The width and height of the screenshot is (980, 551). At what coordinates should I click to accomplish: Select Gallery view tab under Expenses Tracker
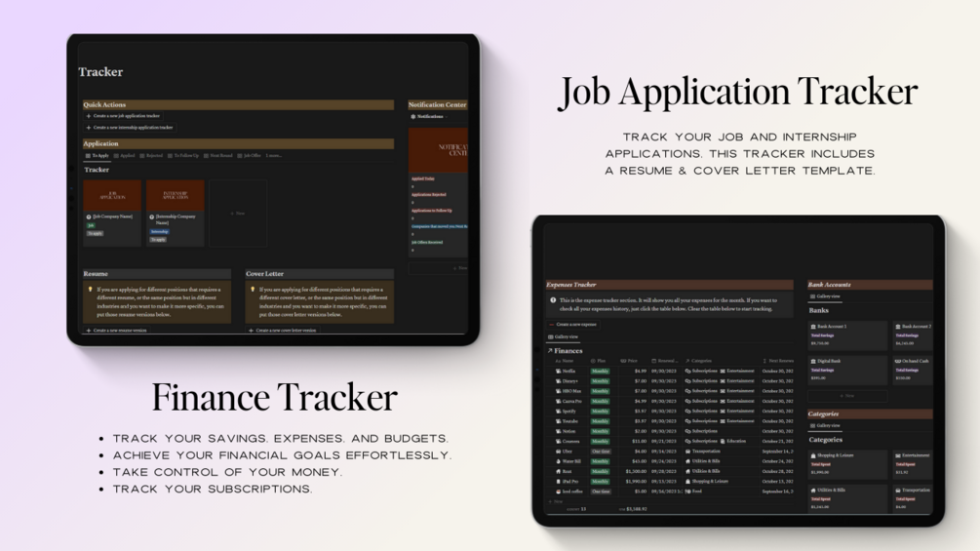(563, 336)
